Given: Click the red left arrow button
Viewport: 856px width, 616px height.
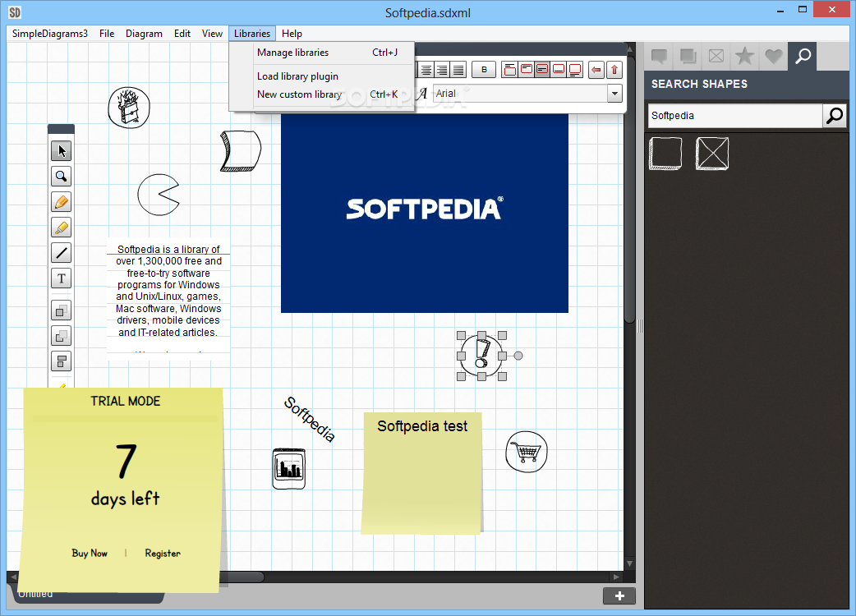Looking at the screenshot, I should click(x=596, y=70).
